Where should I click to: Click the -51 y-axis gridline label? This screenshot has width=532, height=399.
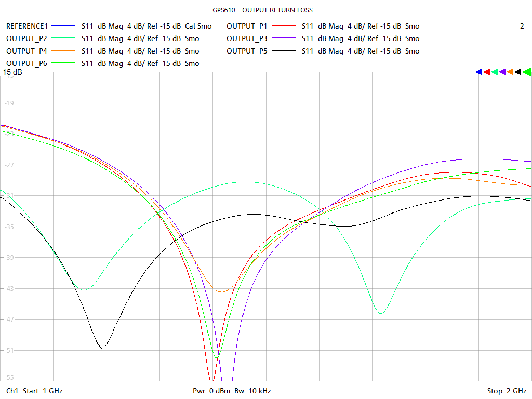pyautogui.click(x=9, y=350)
